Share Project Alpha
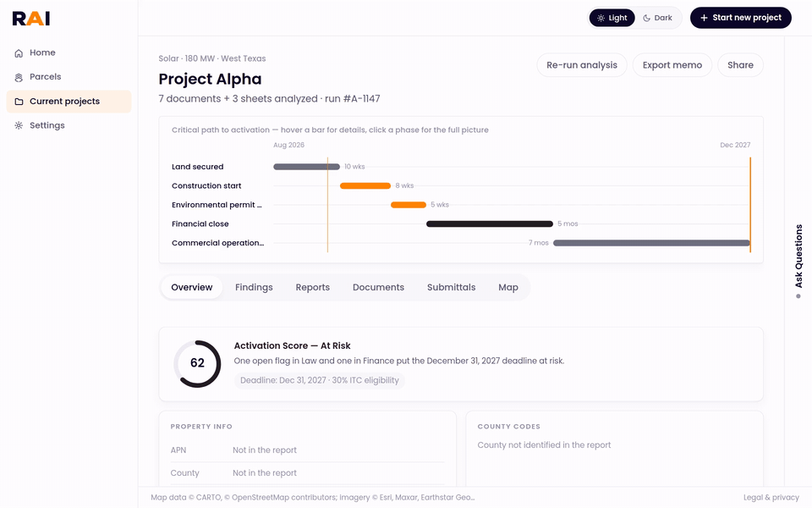This screenshot has height=508, width=812. pos(740,65)
